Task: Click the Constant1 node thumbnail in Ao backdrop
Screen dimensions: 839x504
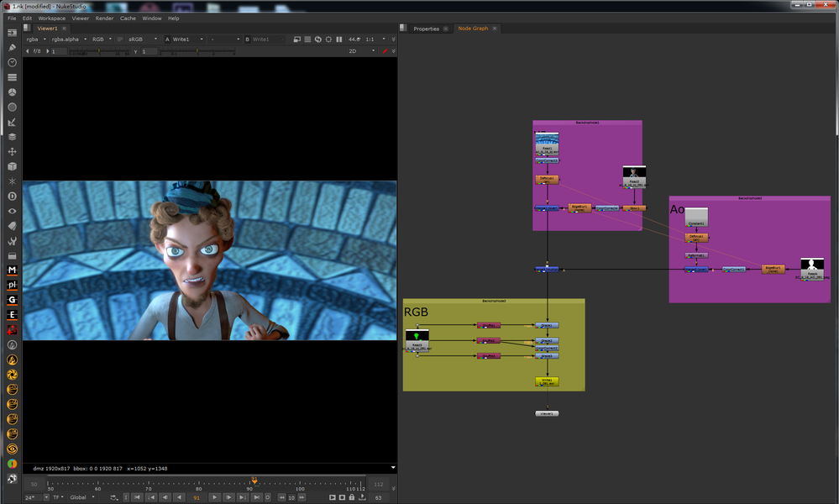Action: (x=696, y=217)
